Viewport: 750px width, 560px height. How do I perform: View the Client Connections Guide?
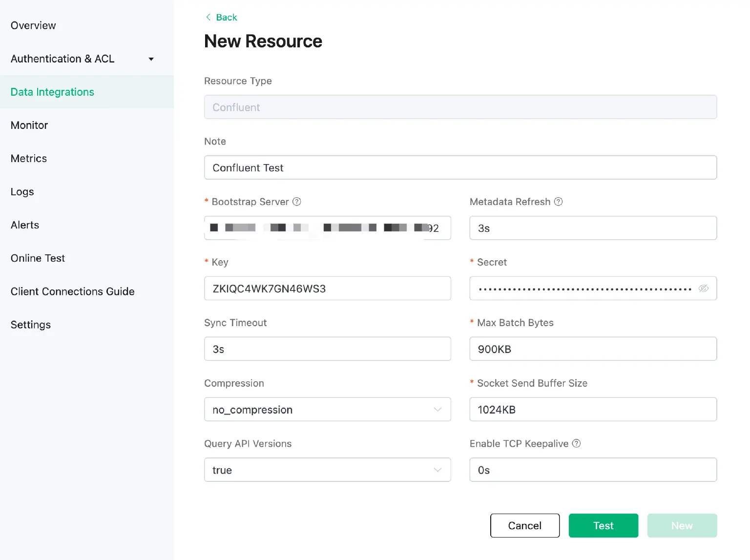72,291
